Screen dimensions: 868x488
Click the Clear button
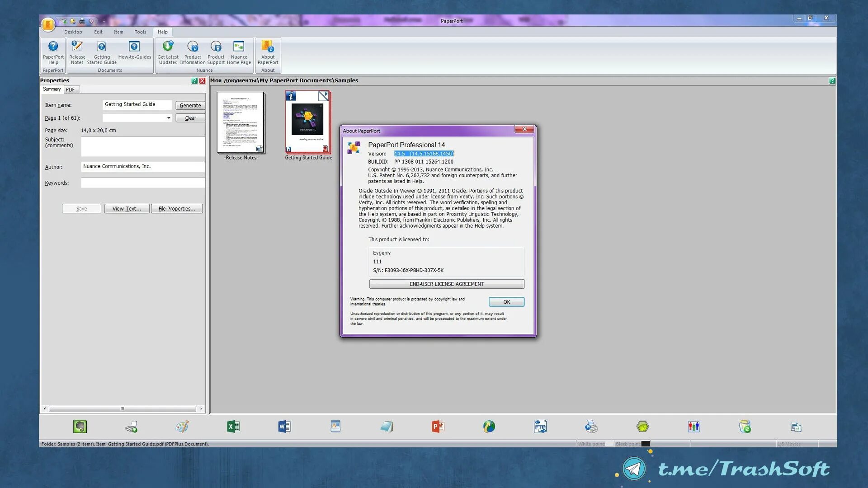coord(190,118)
